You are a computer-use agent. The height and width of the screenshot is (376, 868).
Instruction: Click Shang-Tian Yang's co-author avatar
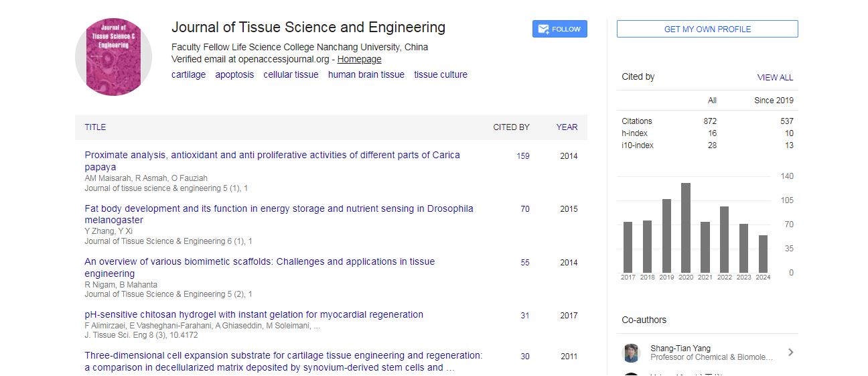tap(630, 353)
